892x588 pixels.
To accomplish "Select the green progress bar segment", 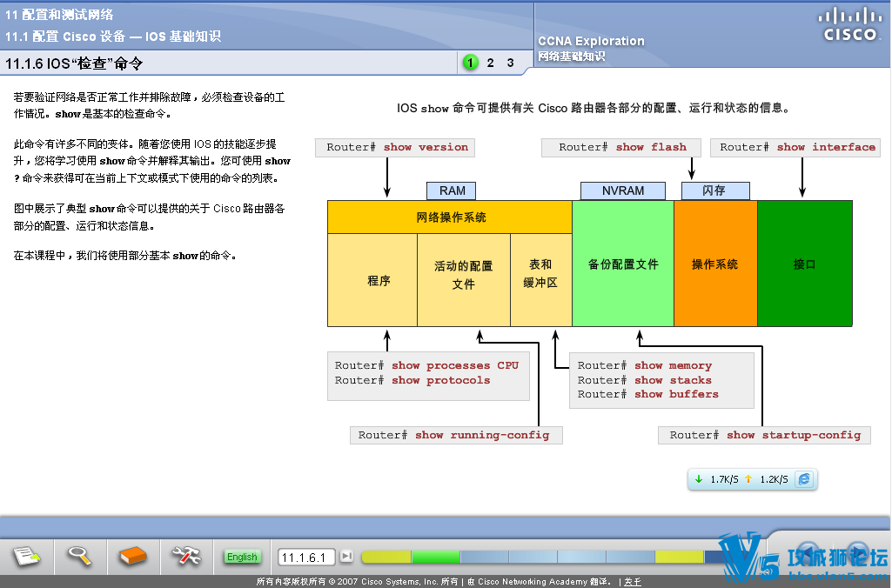I will [436, 556].
